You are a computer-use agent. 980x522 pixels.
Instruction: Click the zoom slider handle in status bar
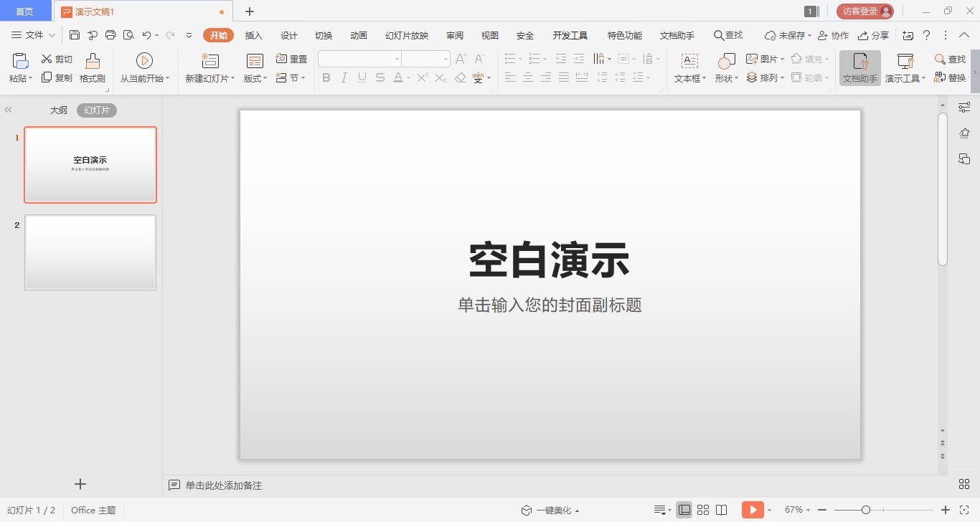coord(866,510)
